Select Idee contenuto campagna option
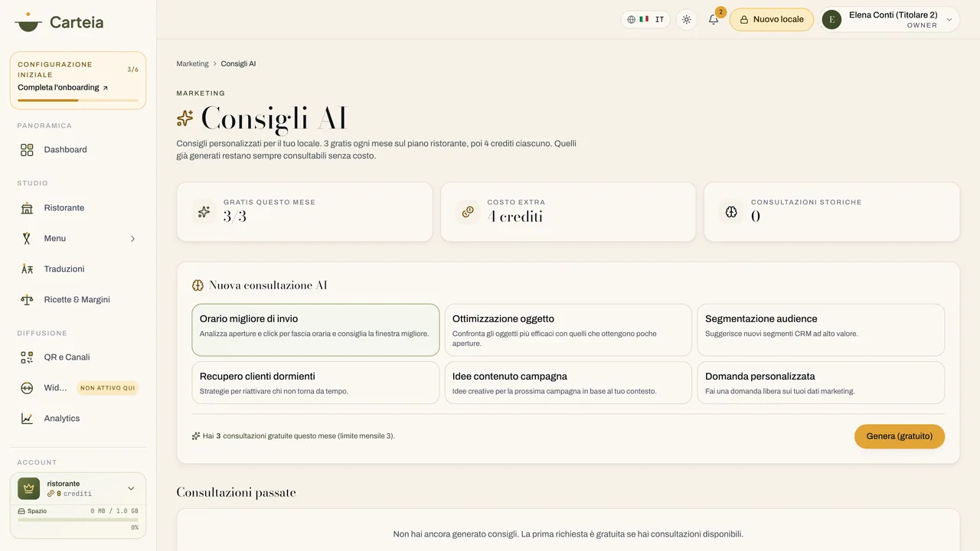This screenshot has width=980, height=551. 568,383
